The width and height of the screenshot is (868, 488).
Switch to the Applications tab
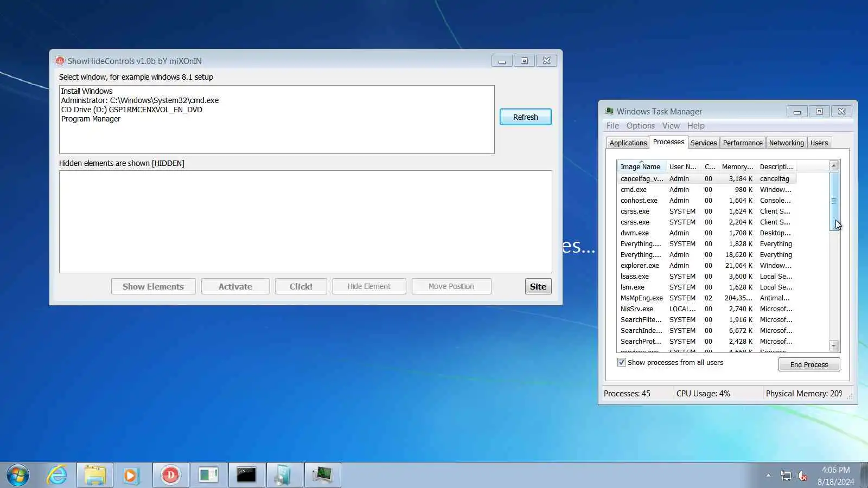tap(628, 143)
